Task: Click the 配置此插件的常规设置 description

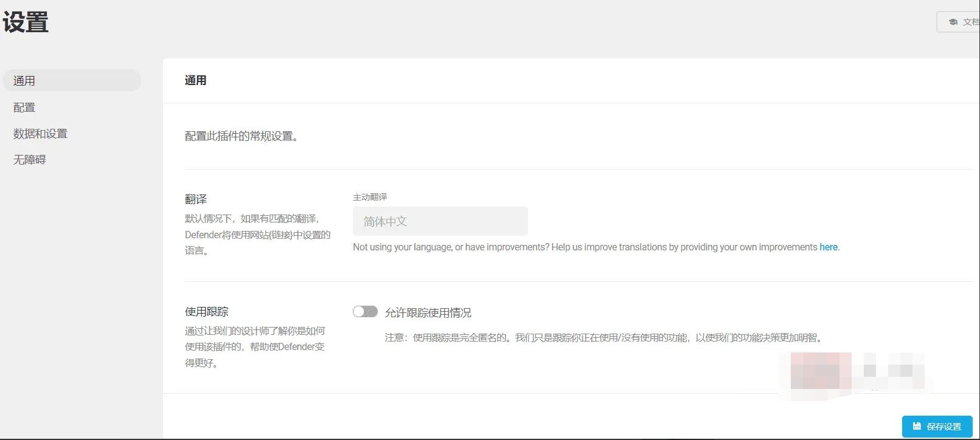Action: (x=242, y=136)
